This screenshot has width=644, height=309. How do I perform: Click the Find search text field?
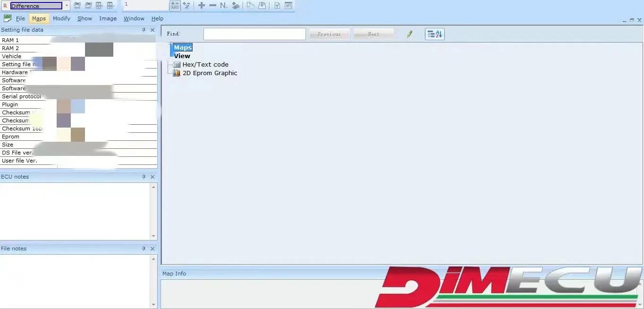pyautogui.click(x=254, y=34)
